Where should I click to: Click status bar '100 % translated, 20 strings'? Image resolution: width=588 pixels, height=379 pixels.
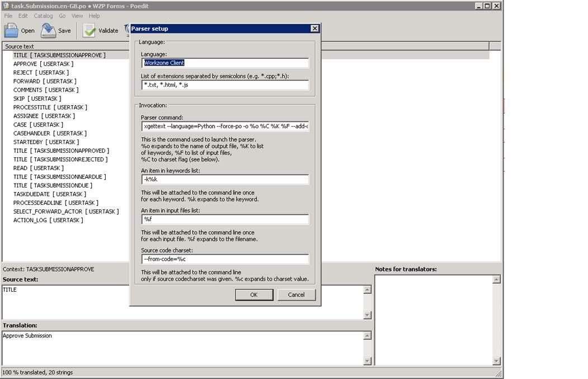coord(38,372)
